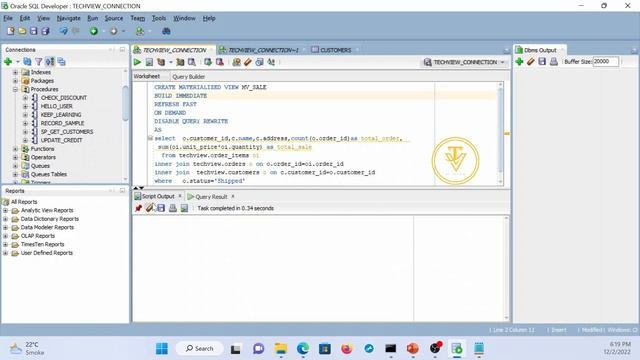640x360 pixels.
Task: Save the Script Output with disk icon
Action: pyautogui.click(x=161, y=208)
